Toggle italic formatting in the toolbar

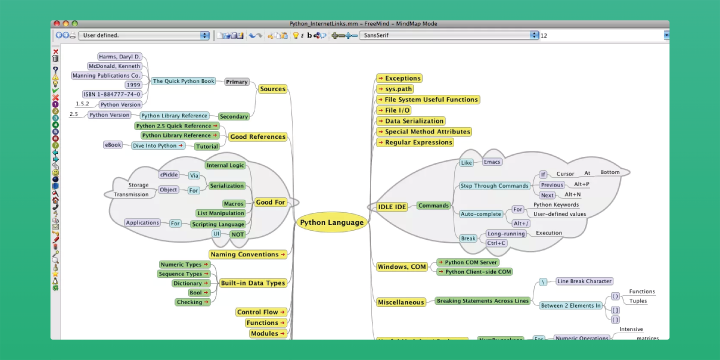(302, 35)
